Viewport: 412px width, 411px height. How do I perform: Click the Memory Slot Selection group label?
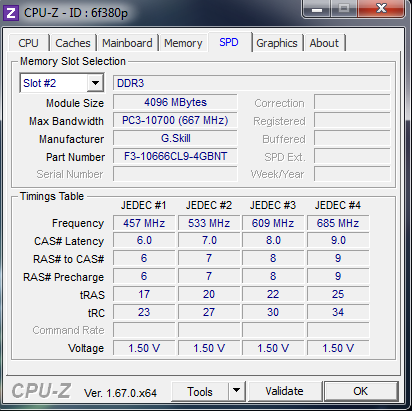point(73,61)
